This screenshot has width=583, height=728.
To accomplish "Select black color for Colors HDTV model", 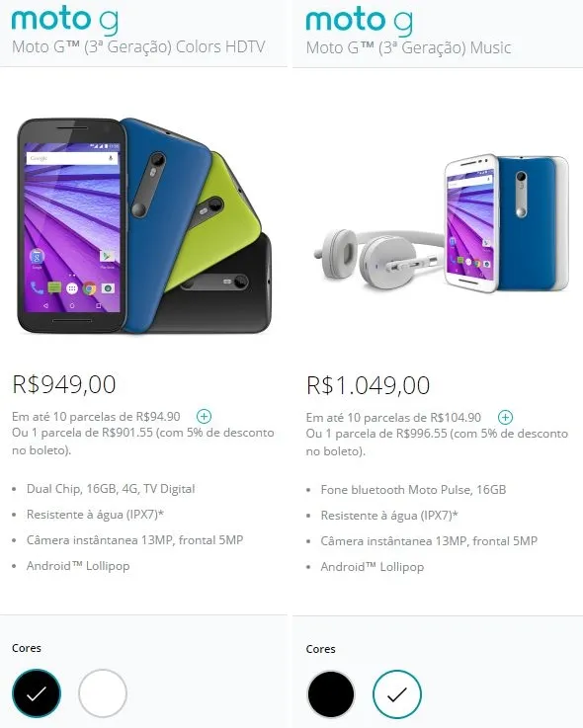I will (37, 693).
